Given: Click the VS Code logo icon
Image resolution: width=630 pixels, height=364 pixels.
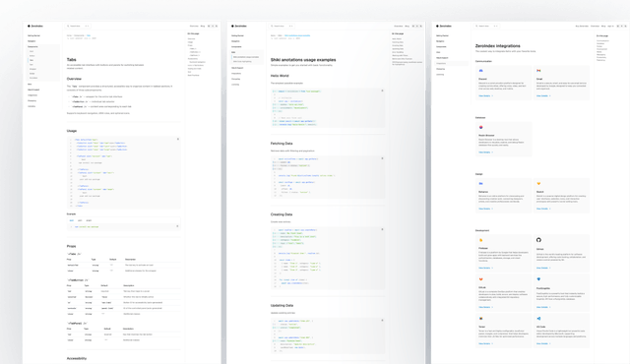Looking at the screenshot, I should (538, 318).
